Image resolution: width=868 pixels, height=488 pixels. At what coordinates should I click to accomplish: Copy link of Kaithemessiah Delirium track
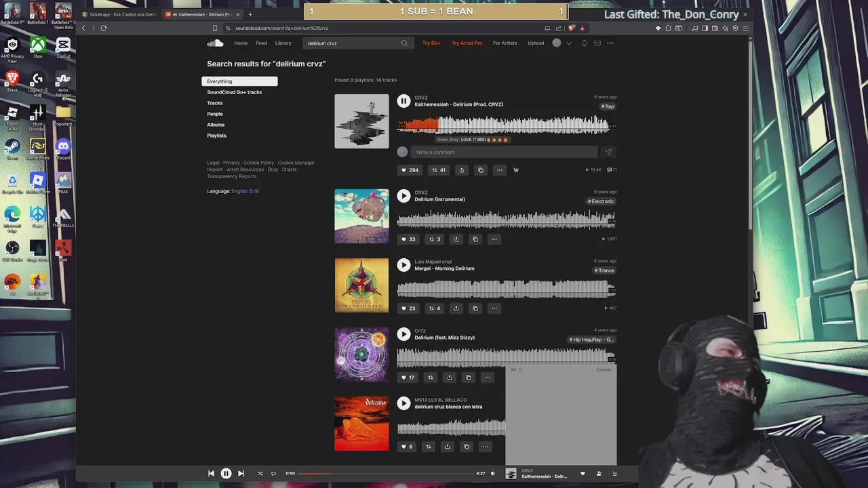[481, 170]
